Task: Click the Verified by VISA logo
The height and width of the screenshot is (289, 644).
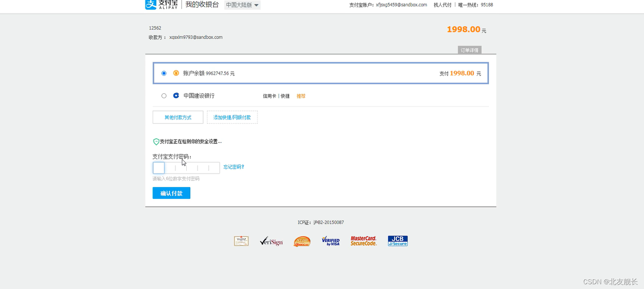Action: coord(331,241)
